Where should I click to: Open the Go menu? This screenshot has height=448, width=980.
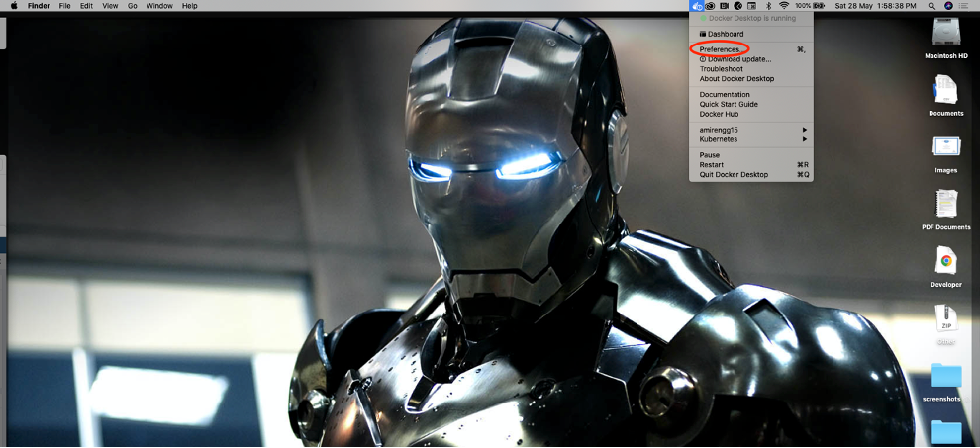(x=132, y=6)
